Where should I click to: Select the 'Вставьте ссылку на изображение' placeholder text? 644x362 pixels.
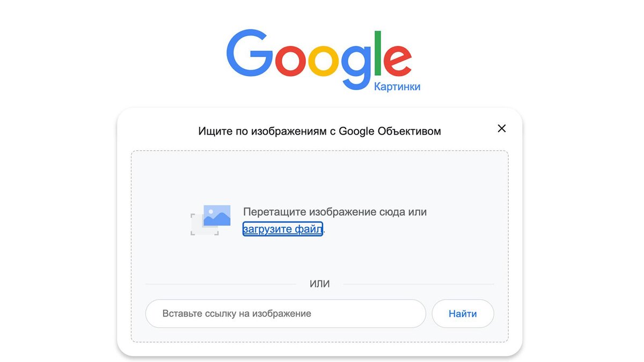click(236, 314)
